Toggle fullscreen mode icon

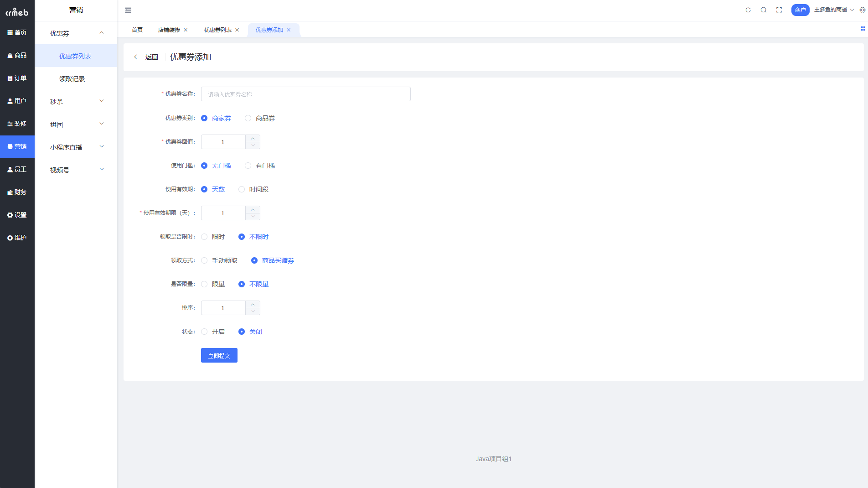pyautogui.click(x=779, y=10)
